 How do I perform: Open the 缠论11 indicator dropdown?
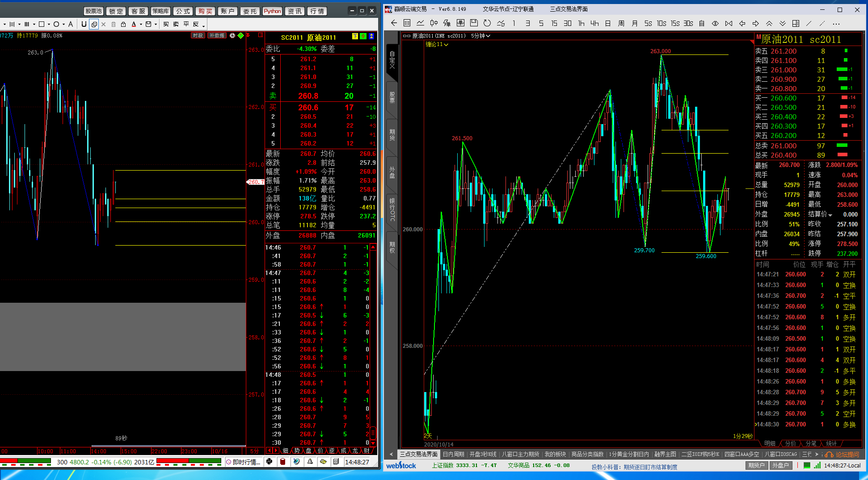click(437, 44)
